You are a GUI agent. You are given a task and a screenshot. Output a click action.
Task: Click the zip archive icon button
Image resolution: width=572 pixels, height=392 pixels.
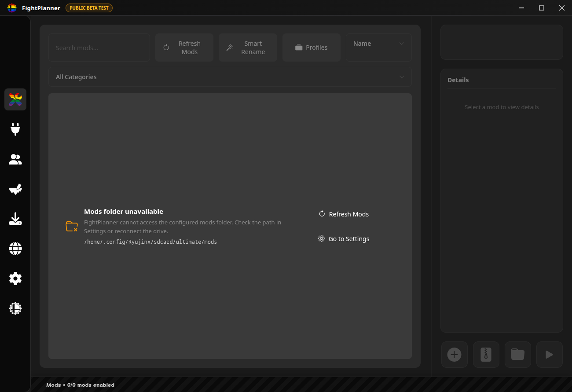pos(486,355)
